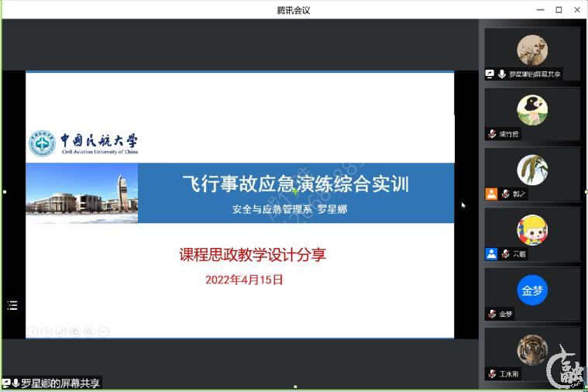This screenshot has width=588, height=392.
Task: Click the bird avatar in second participant tile
Action: [532, 110]
